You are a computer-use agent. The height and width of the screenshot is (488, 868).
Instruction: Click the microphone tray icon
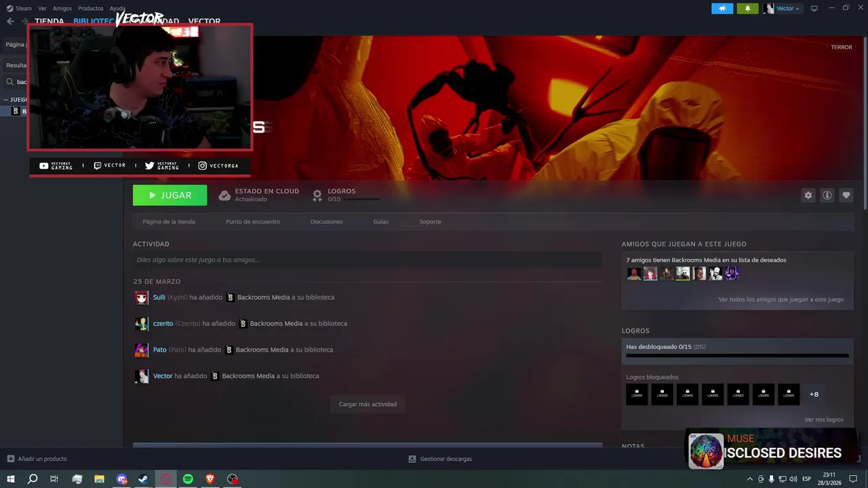click(771, 479)
